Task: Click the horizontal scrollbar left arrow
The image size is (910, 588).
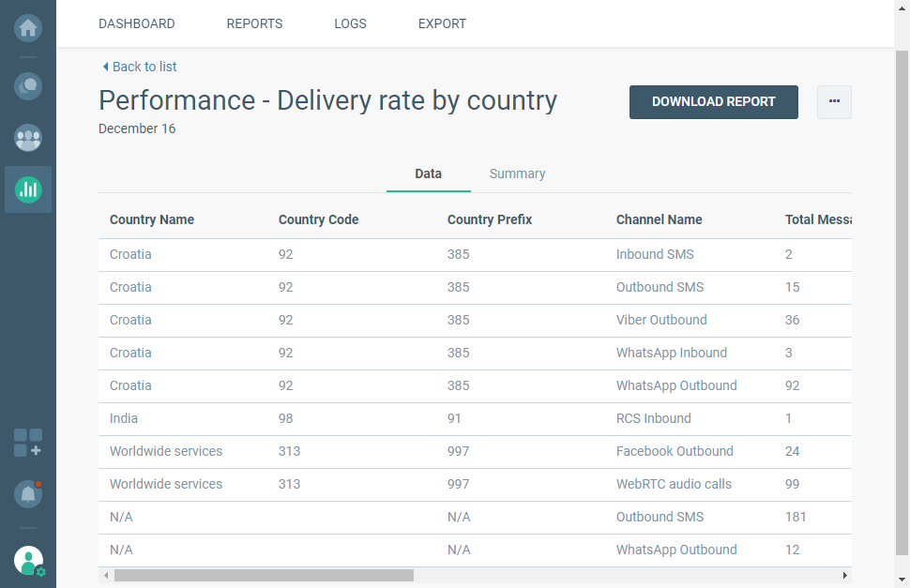Action: tap(106, 575)
